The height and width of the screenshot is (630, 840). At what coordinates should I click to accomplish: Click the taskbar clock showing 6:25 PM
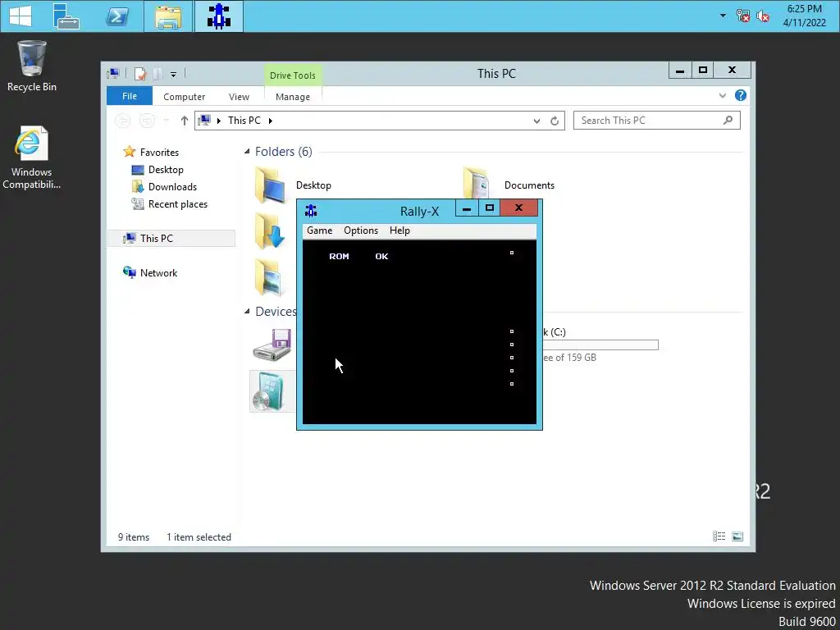pos(804,16)
